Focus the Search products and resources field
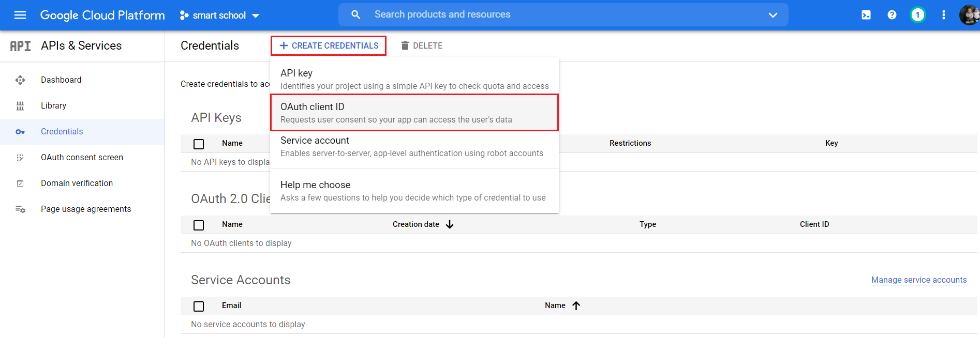Viewport: 980px width, 338px height. point(564,14)
